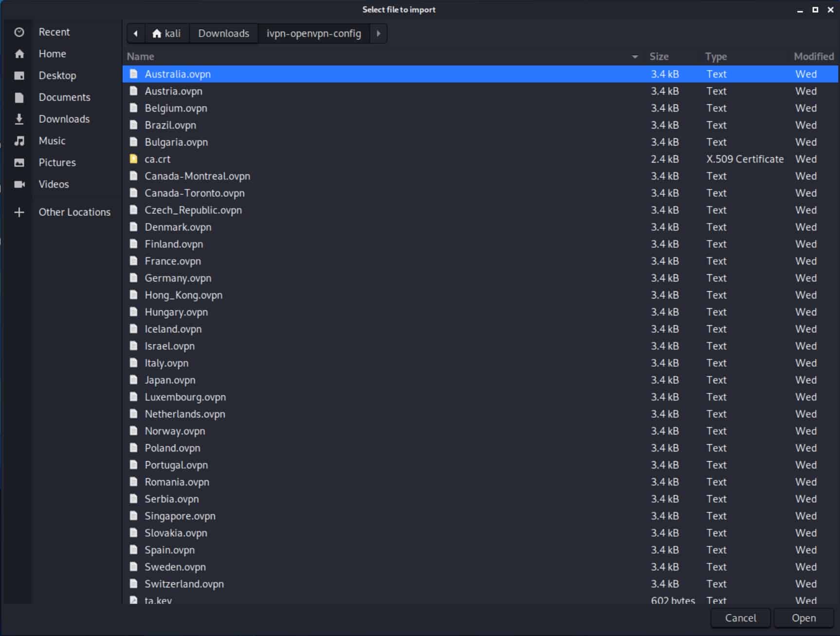Select the Czech_Republic.ovpn file

(480, 210)
